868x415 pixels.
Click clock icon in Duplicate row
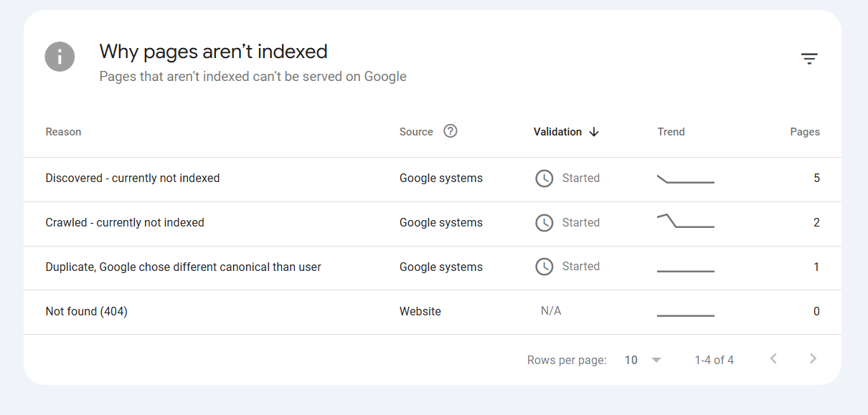[x=544, y=267]
